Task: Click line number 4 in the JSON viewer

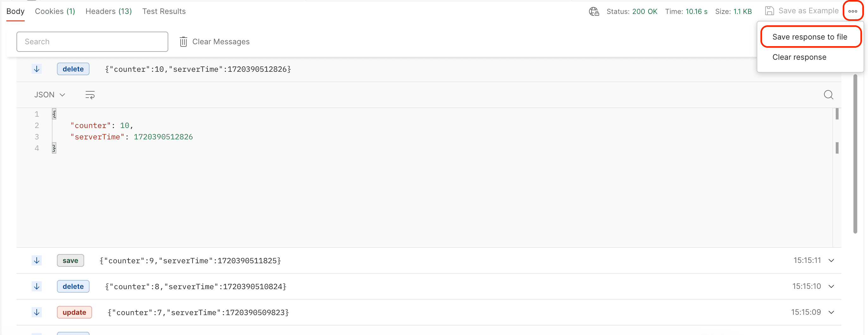Action: [37, 149]
